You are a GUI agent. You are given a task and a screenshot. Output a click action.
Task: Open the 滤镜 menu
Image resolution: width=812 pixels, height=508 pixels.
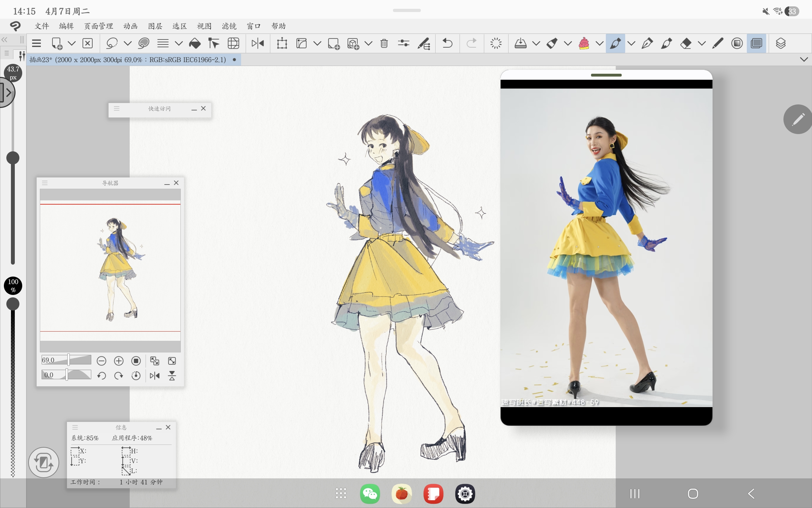229,26
